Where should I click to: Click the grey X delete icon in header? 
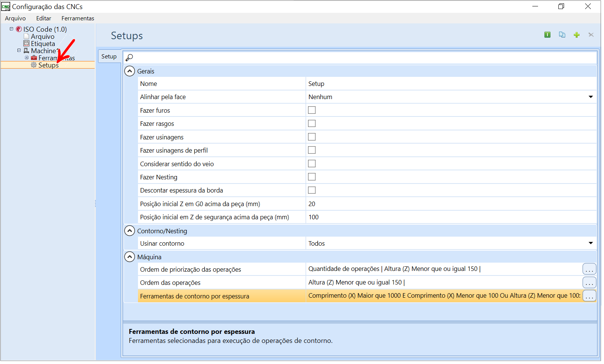(591, 35)
